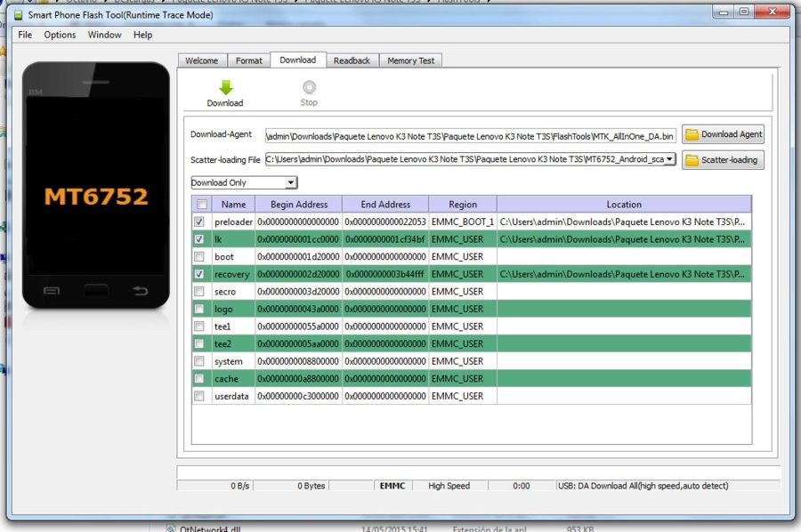Image resolution: width=801 pixels, height=532 pixels.
Task: Click the Download Agent browse button
Action: 724,134
